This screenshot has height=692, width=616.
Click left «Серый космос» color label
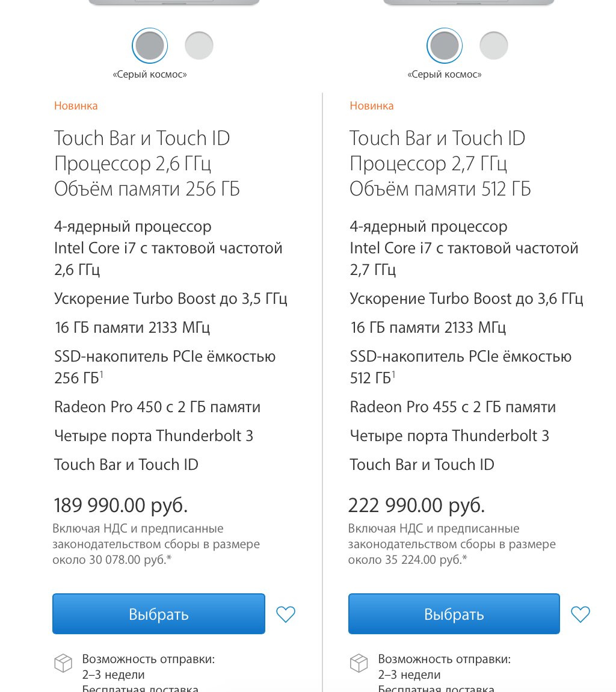pyautogui.click(x=150, y=74)
